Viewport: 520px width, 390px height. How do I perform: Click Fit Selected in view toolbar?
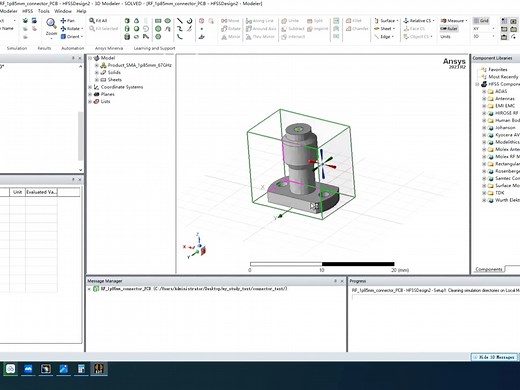pyautogui.click(x=103, y=29)
